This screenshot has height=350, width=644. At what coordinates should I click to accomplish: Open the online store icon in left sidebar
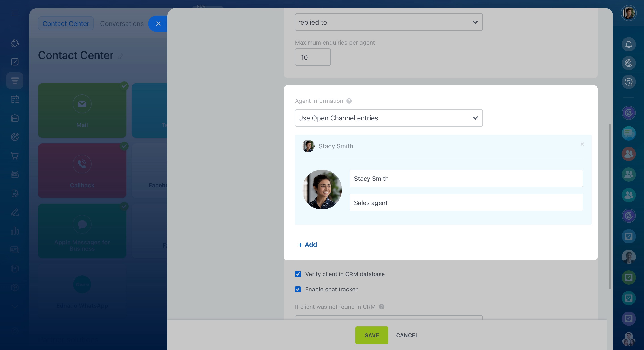(x=15, y=118)
